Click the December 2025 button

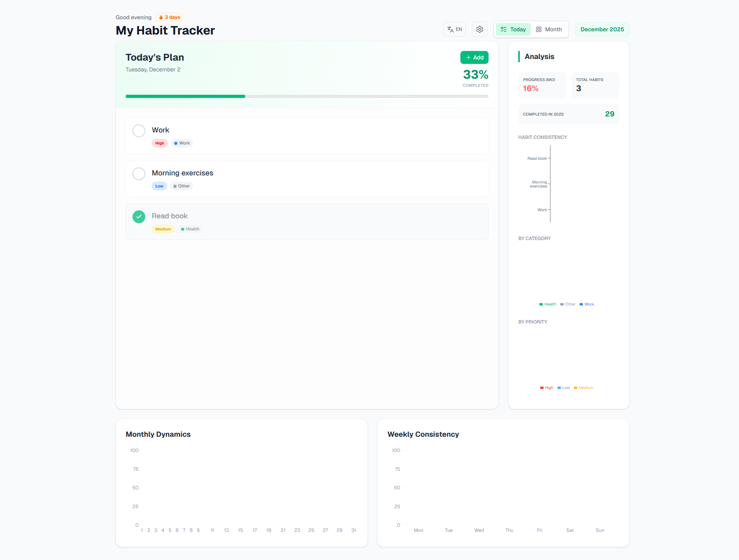click(x=602, y=29)
